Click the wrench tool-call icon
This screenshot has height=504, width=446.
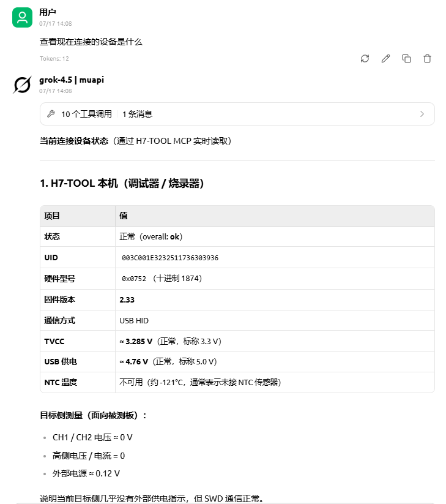51,114
